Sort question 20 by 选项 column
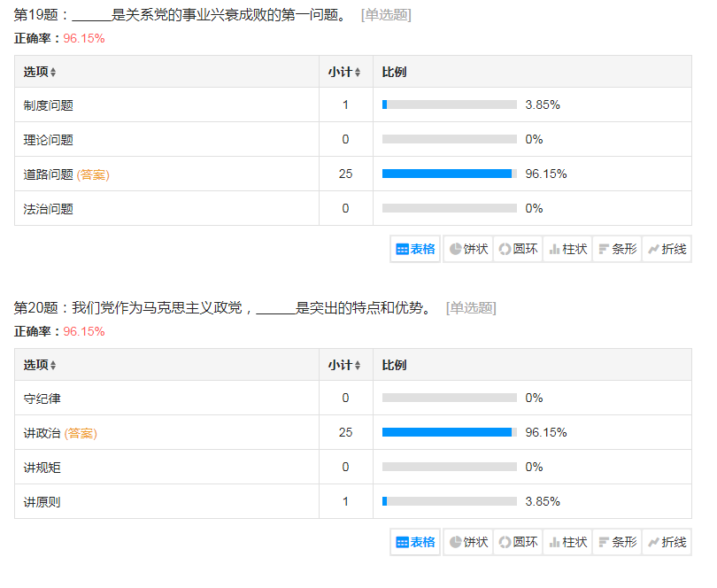The height and width of the screenshot is (588, 717). (40, 365)
